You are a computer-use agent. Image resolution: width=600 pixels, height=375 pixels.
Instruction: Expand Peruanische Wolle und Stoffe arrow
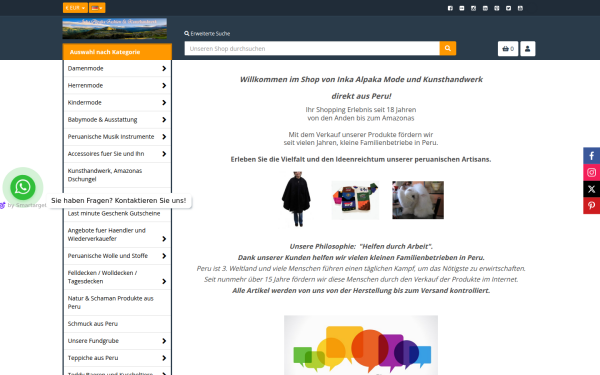[164, 256]
